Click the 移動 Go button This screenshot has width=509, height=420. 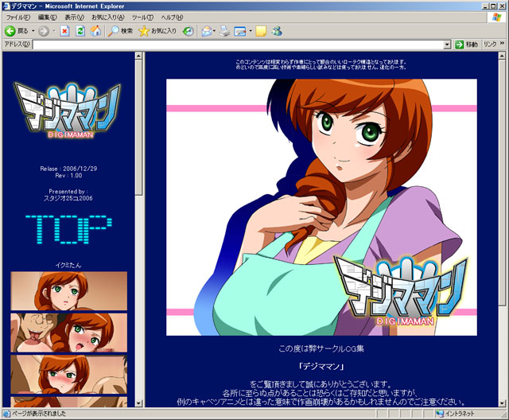(x=466, y=45)
